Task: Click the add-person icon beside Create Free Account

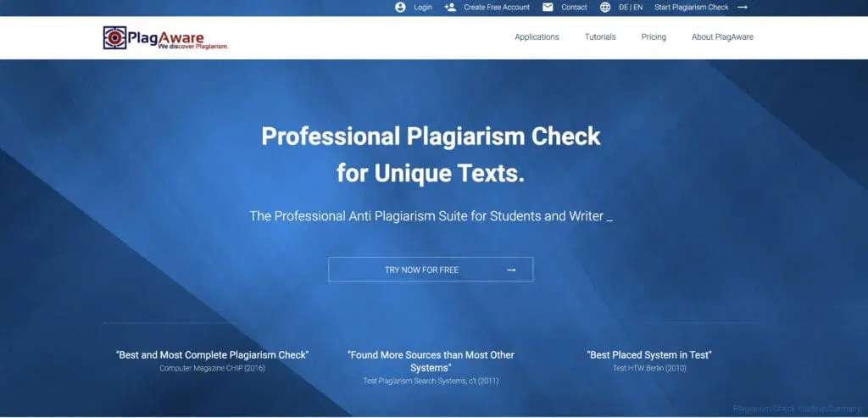Action: pyautogui.click(x=450, y=8)
